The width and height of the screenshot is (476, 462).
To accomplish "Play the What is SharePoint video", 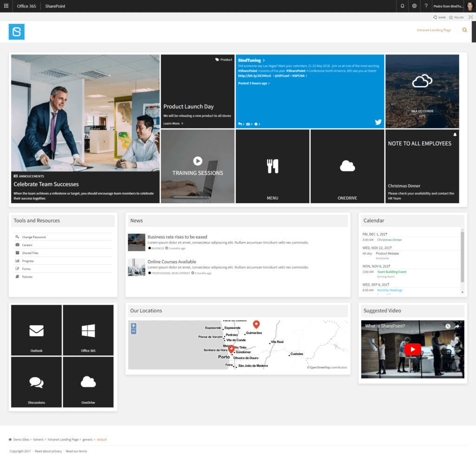I will click(413, 349).
